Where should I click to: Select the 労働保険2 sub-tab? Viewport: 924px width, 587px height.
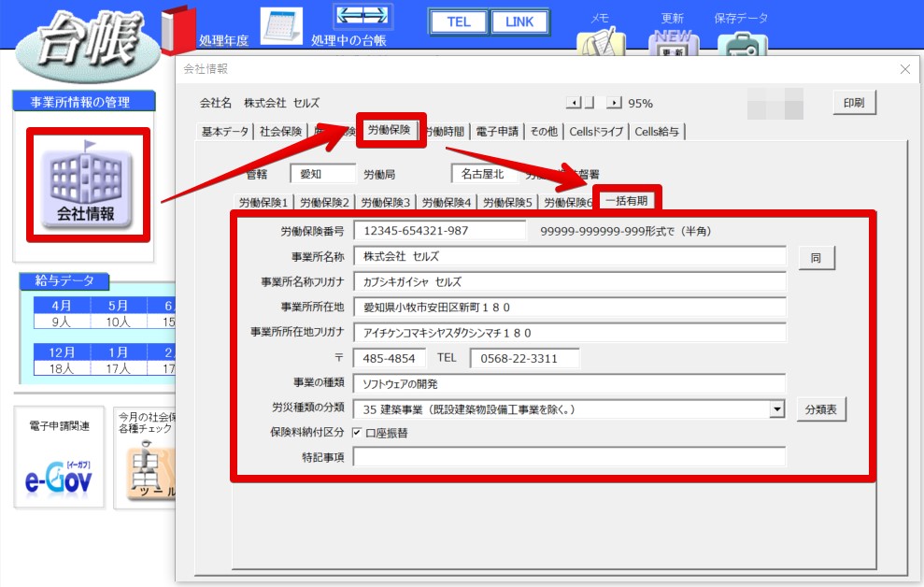click(x=325, y=202)
